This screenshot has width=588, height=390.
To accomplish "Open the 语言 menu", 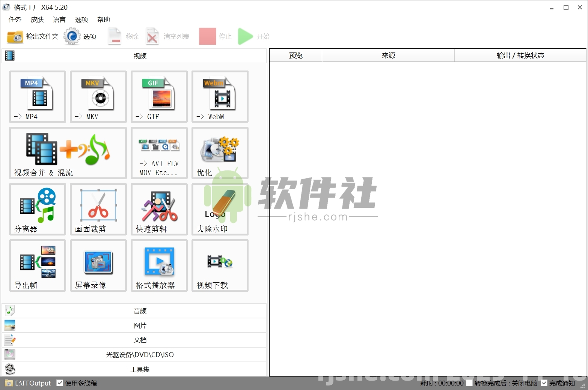I will 59,19.
